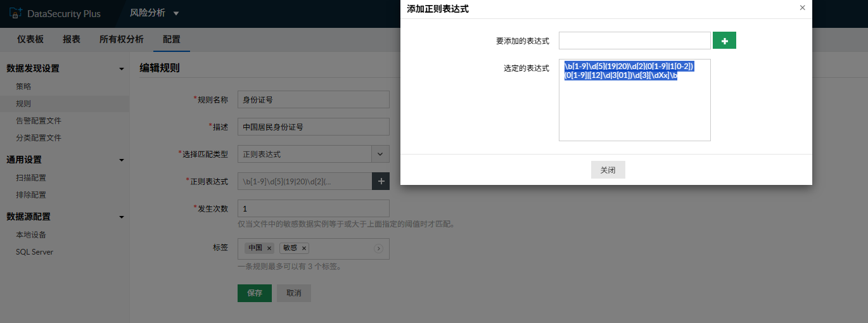The height and width of the screenshot is (323, 868).
Task: Click the 关闭 button in dialog
Action: tap(608, 170)
